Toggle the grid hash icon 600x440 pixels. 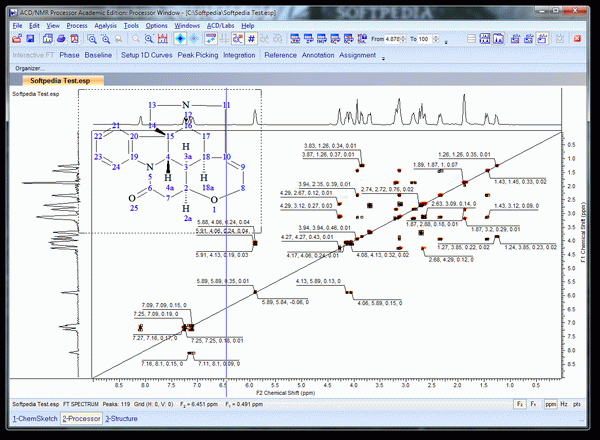(x=251, y=39)
